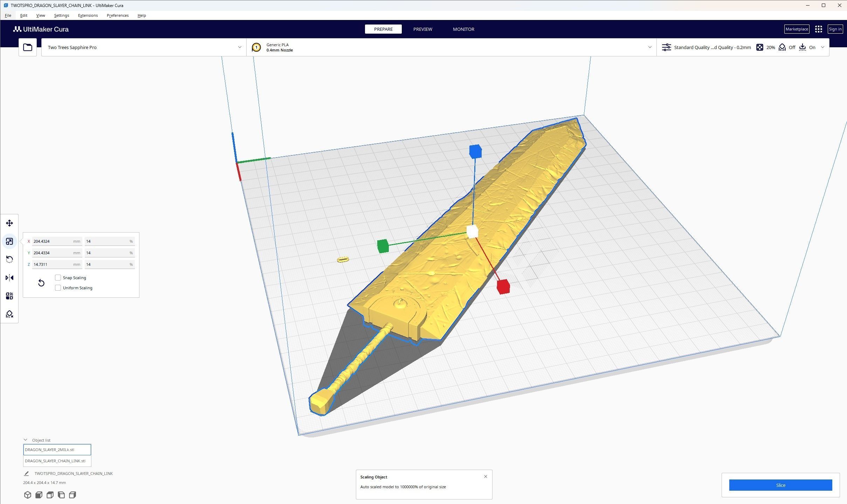This screenshot has width=847, height=504.
Task: Open the View menu
Action: [x=41, y=15]
